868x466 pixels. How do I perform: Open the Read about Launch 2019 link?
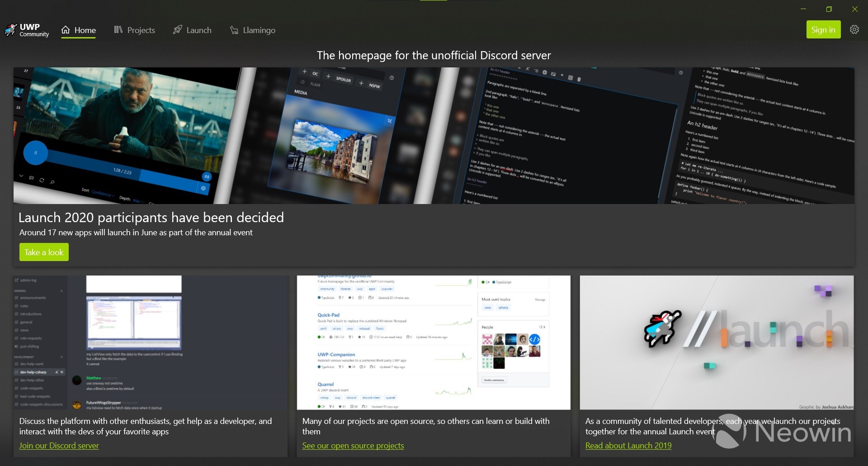point(628,446)
